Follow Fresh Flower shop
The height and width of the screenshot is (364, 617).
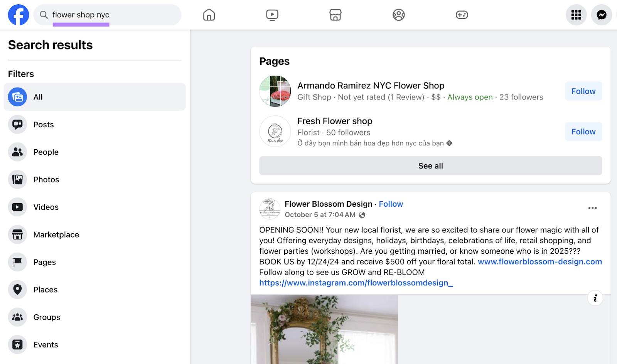583,131
